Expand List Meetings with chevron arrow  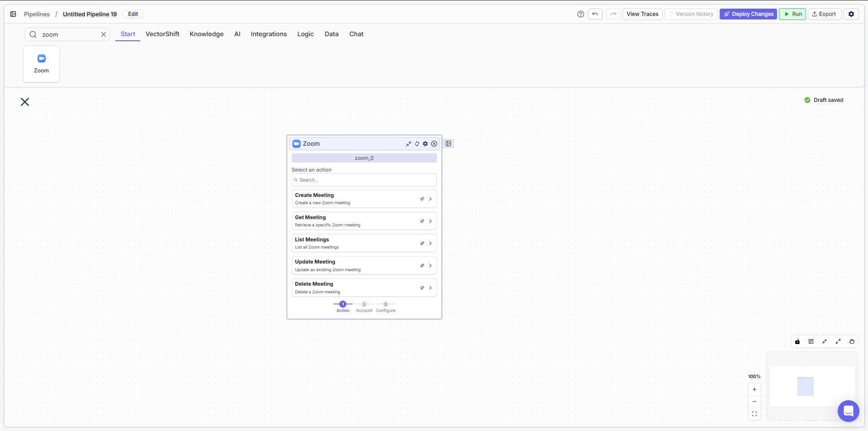[431, 243]
